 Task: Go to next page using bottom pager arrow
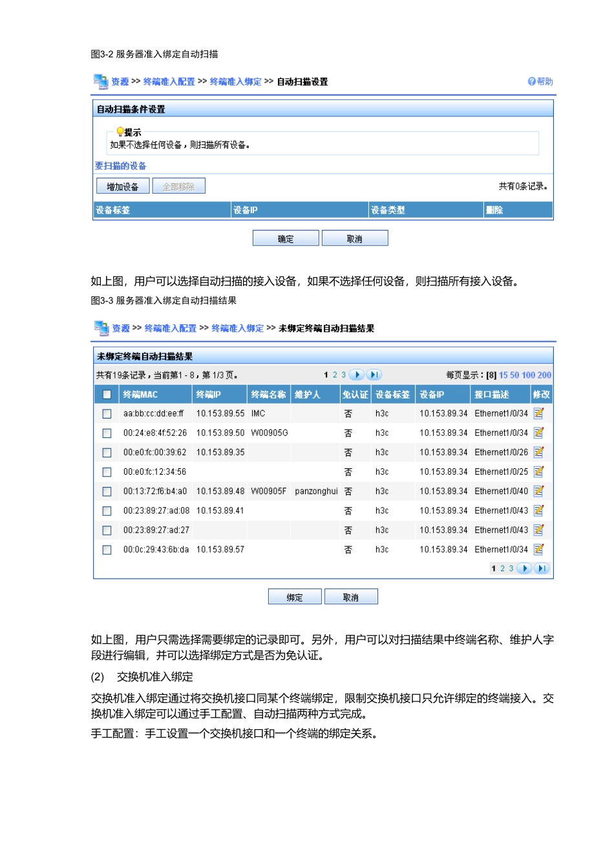tap(524, 568)
